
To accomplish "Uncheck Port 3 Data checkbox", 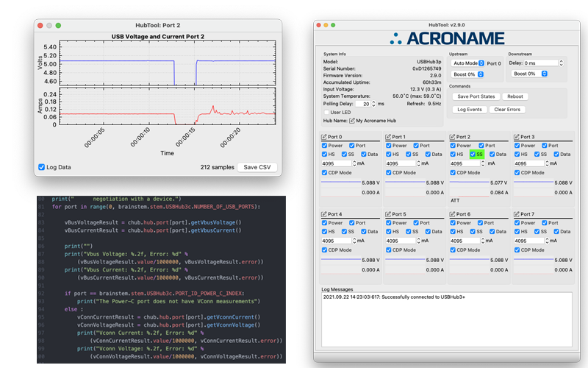I will pos(556,155).
